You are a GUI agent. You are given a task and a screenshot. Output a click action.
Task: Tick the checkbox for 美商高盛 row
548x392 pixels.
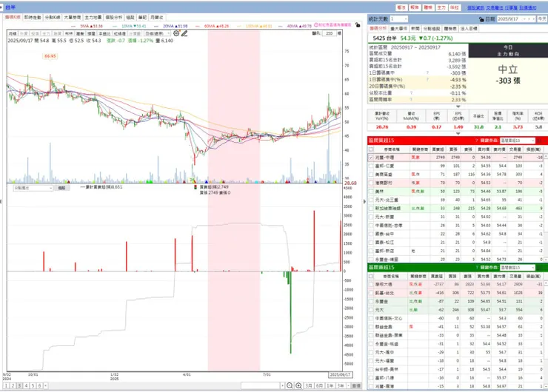tap(371, 175)
